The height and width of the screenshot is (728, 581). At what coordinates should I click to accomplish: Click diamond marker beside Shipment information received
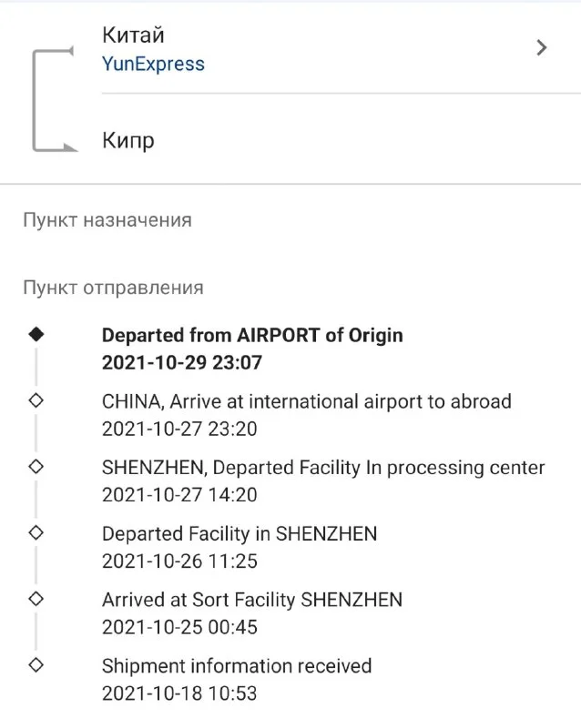[x=36, y=665]
